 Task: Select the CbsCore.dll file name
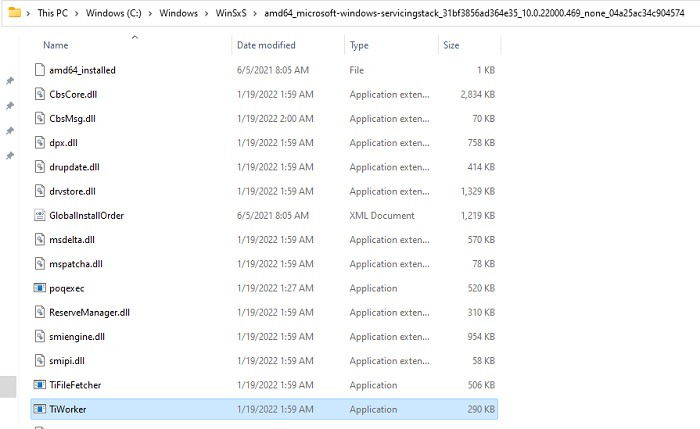(x=73, y=94)
